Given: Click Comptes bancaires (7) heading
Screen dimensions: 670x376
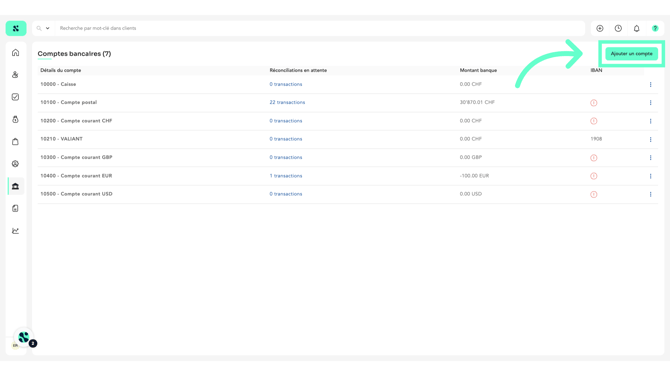Looking at the screenshot, I should tap(74, 53).
